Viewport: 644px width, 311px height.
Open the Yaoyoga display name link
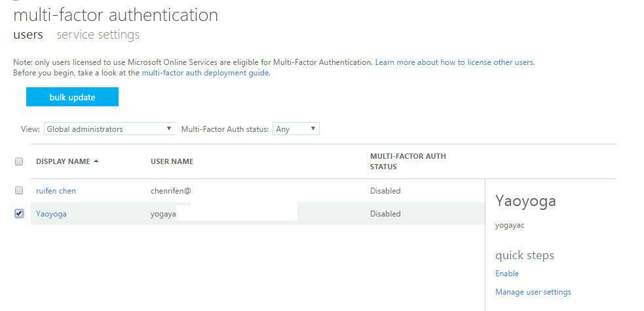tap(51, 214)
